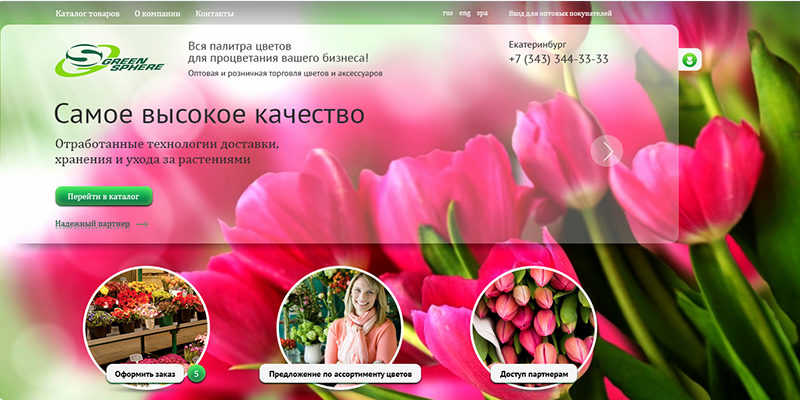Advance slider with the right chevron
This screenshot has height=400, width=800.
(607, 151)
